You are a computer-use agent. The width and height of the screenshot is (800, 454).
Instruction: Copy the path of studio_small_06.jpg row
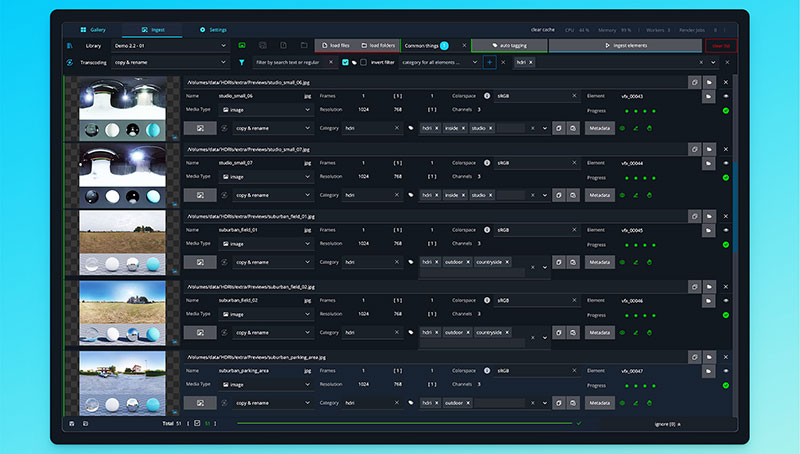click(x=694, y=82)
